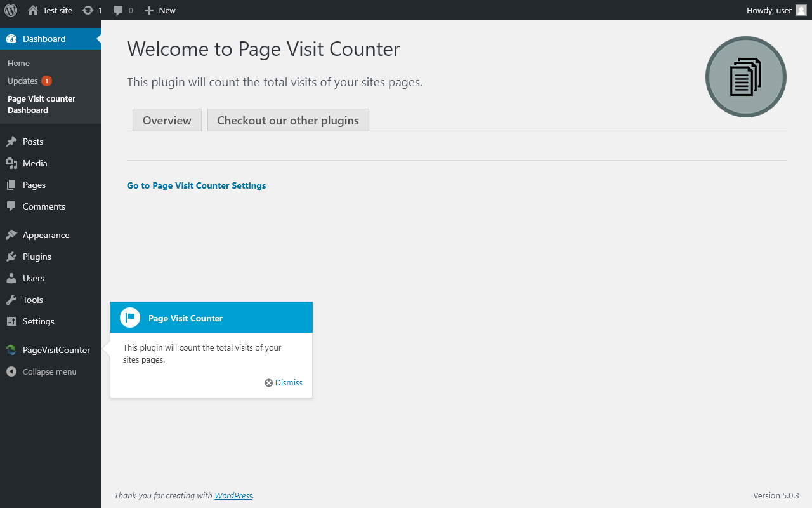
Task: Click the Plugins plug icon
Action: click(11, 257)
